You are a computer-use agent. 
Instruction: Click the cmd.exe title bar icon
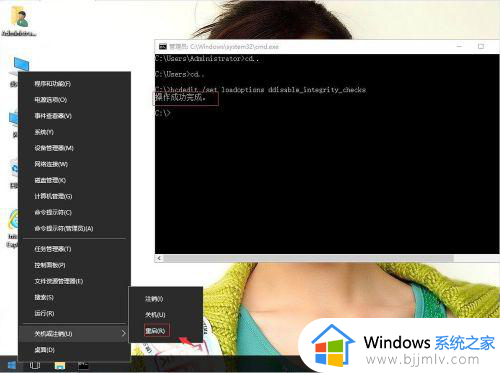point(163,47)
